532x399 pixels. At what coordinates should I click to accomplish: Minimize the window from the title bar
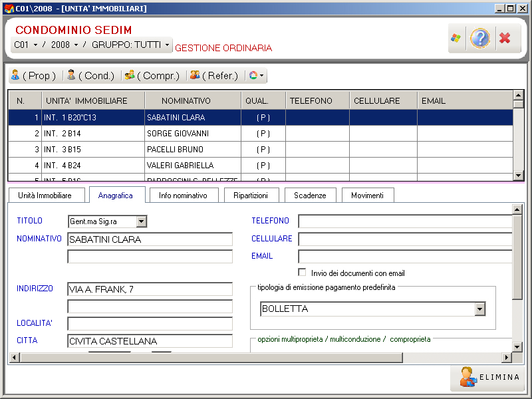click(x=499, y=9)
